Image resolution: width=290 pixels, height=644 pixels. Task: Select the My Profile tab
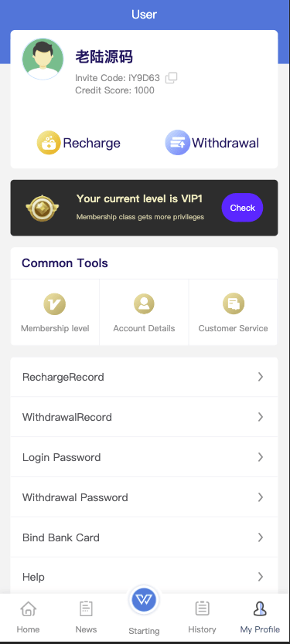pos(260,617)
